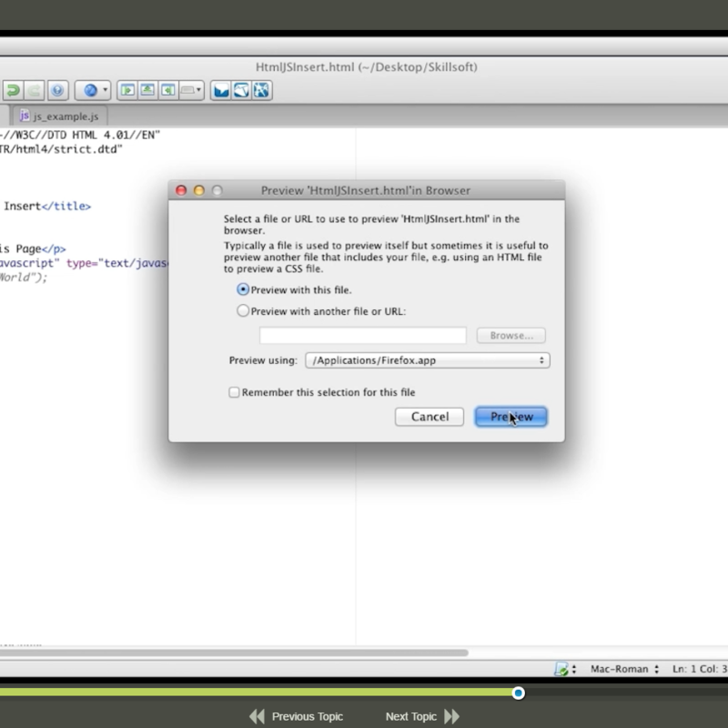Screen dimensions: 728x728
Task: Select 'Preview with this file' radio button
Action: 243,289
